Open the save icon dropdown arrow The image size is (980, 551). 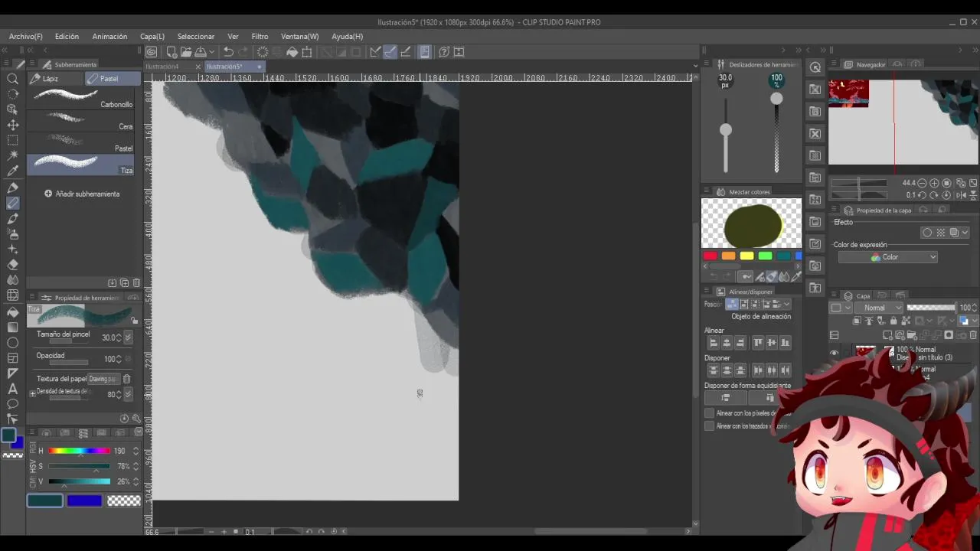[213, 52]
